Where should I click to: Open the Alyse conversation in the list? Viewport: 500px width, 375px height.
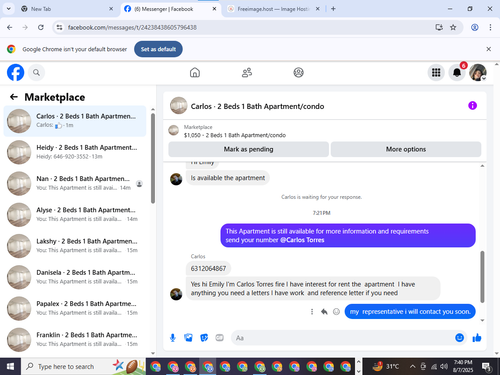75,215
